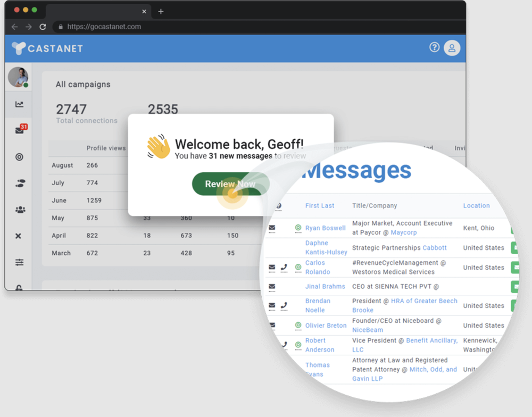
Task: Click the X icon in sidebar
Action: (x=18, y=236)
